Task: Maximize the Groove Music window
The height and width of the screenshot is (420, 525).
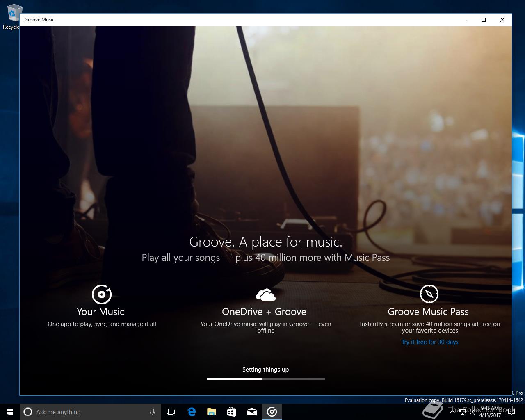Action: [x=484, y=20]
